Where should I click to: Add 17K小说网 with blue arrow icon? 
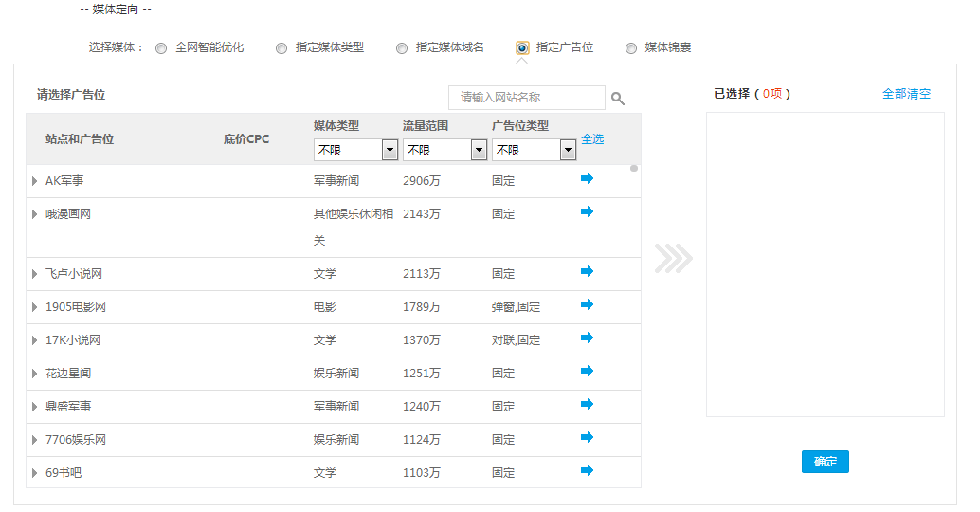pos(587,338)
